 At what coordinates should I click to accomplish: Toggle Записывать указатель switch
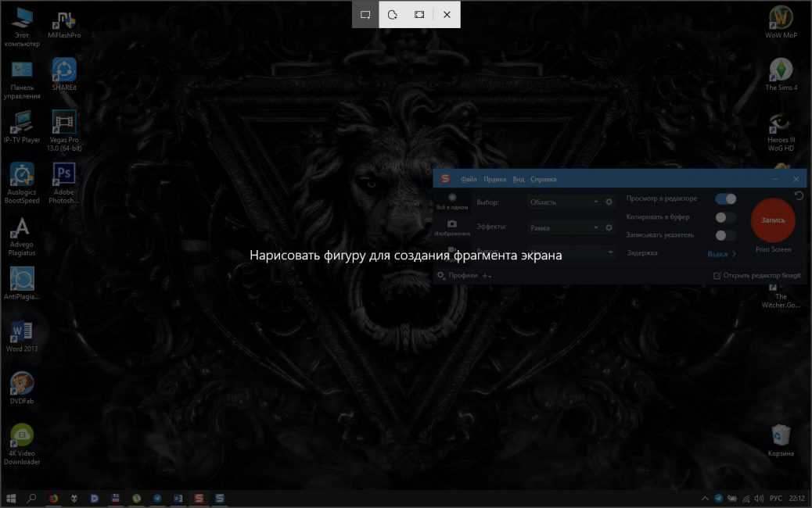click(725, 235)
